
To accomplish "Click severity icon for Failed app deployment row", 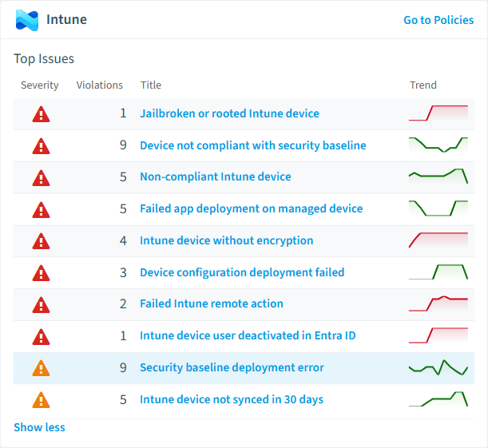I will pyautogui.click(x=41, y=210).
